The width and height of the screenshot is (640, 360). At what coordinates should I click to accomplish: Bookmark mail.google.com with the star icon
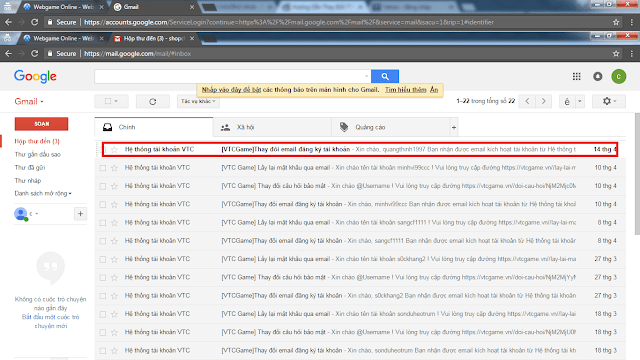(616, 53)
